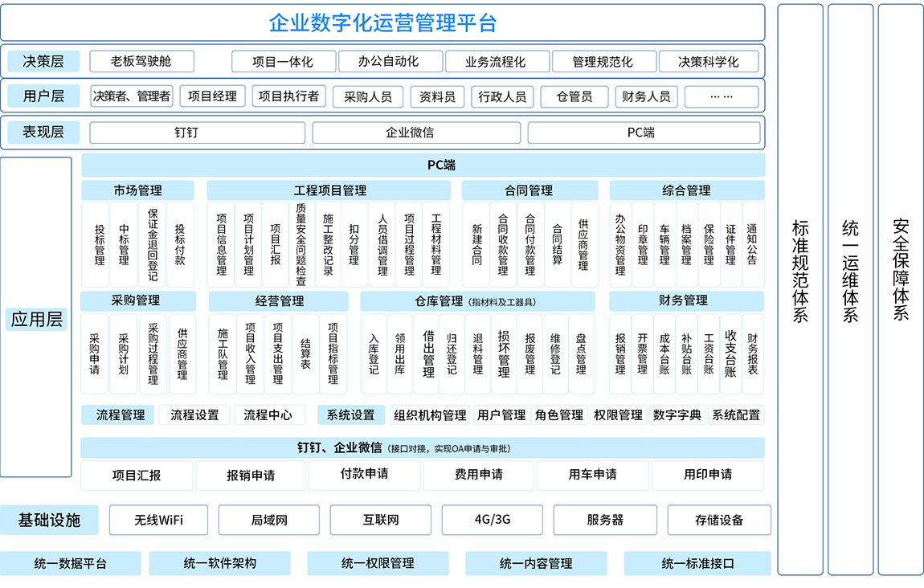The width and height of the screenshot is (924, 588).
Task: Click the 无线WiFi infrastructure box
Action: (x=158, y=520)
